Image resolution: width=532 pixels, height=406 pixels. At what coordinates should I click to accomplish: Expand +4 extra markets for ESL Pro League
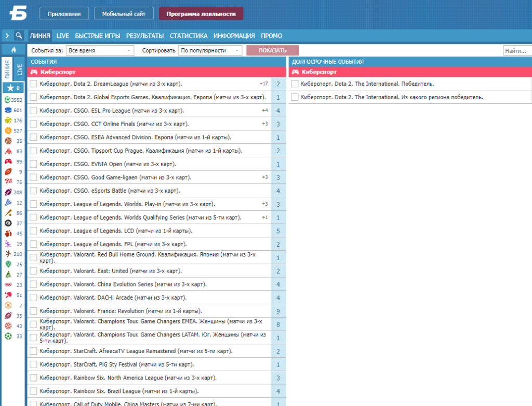click(x=265, y=111)
